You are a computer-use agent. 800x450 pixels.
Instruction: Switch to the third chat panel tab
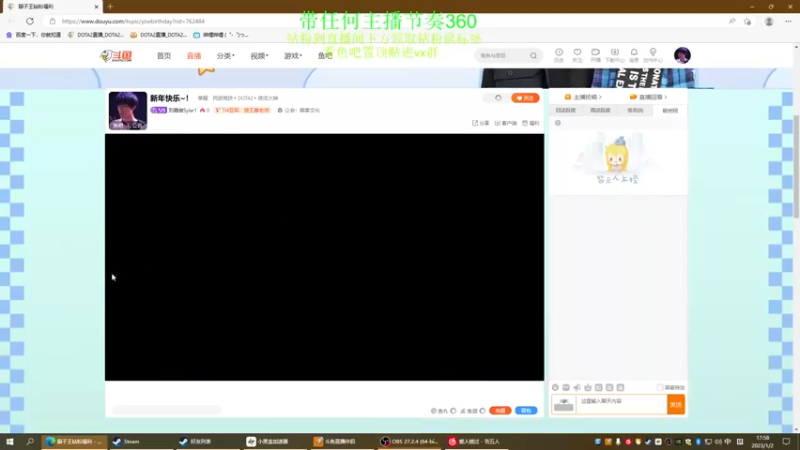pyautogui.click(x=635, y=110)
